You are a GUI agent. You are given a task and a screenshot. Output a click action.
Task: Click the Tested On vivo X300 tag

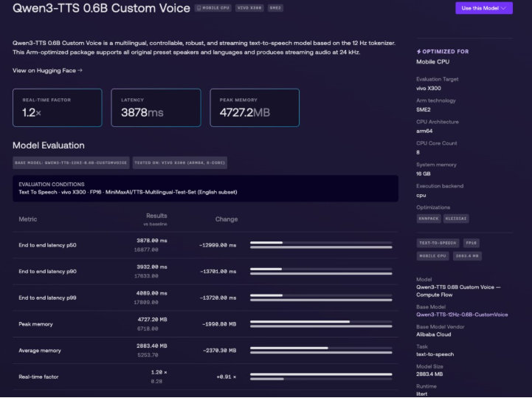180,162
